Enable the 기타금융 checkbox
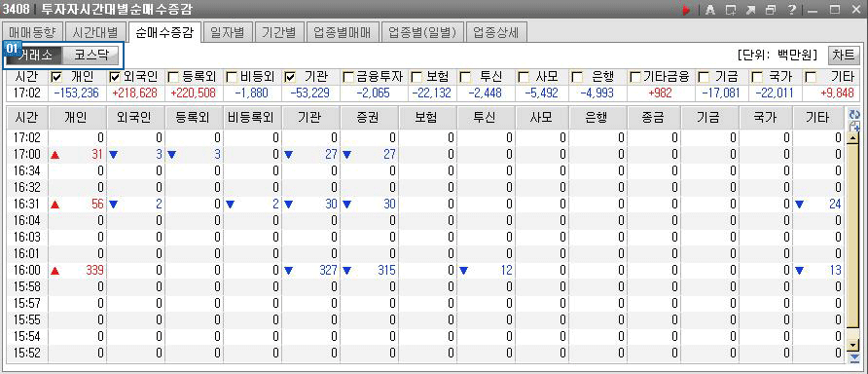The width and height of the screenshot is (868, 374). [x=635, y=77]
